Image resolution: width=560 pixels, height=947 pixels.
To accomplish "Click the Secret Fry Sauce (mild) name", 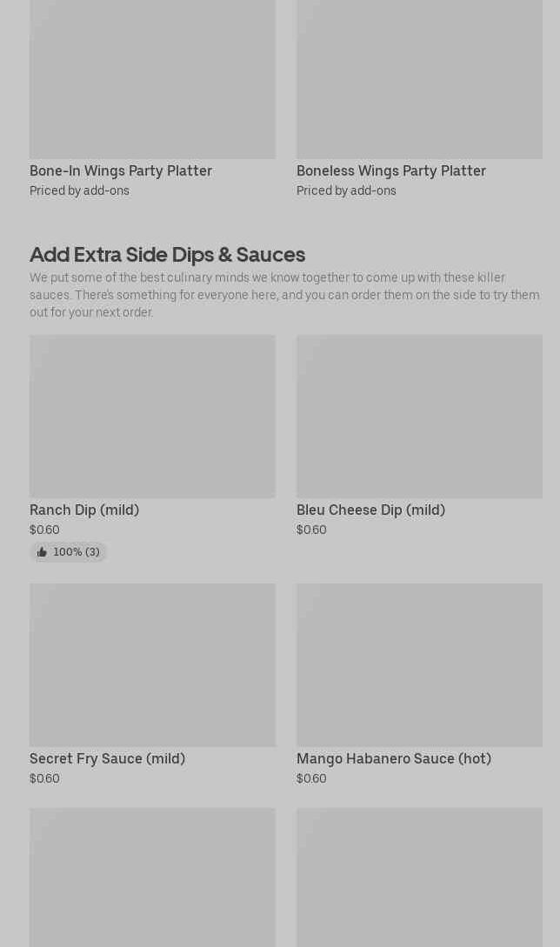I will coord(108,758).
